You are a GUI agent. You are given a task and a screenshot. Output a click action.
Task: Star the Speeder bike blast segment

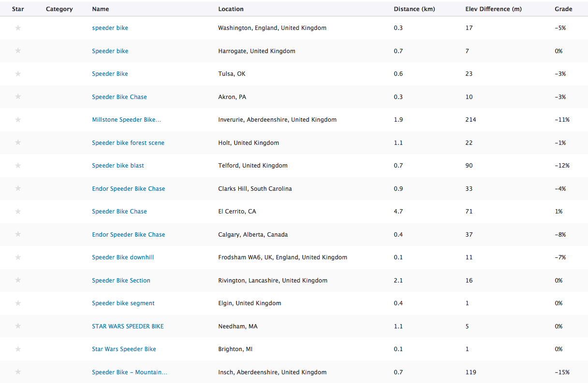[x=18, y=166]
